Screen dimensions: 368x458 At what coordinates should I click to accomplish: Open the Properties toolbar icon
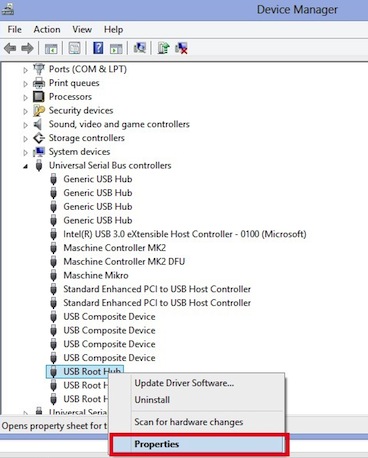click(x=74, y=49)
